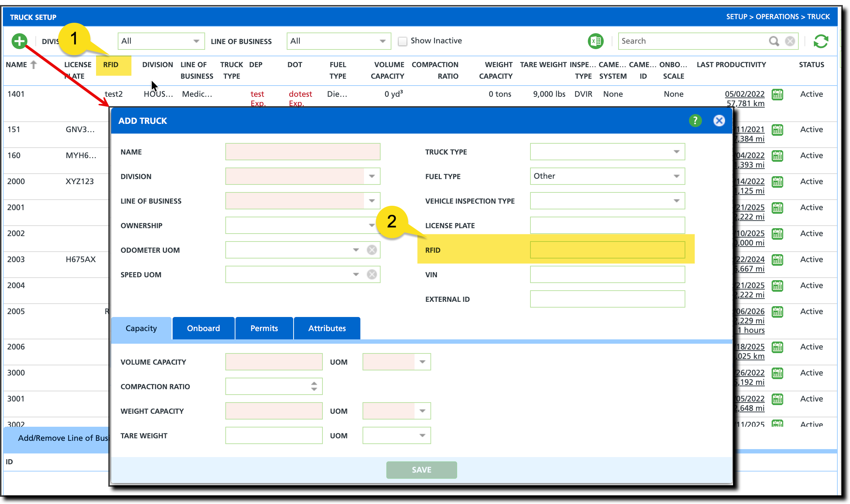850x504 pixels.
Task: Expand the Truck Type dropdown
Action: pyautogui.click(x=676, y=152)
